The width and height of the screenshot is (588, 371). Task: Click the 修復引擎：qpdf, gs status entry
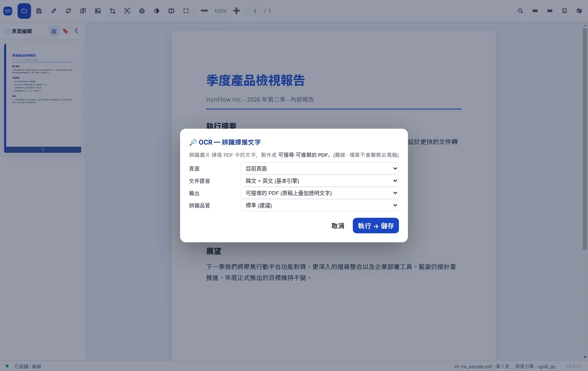[535, 367]
